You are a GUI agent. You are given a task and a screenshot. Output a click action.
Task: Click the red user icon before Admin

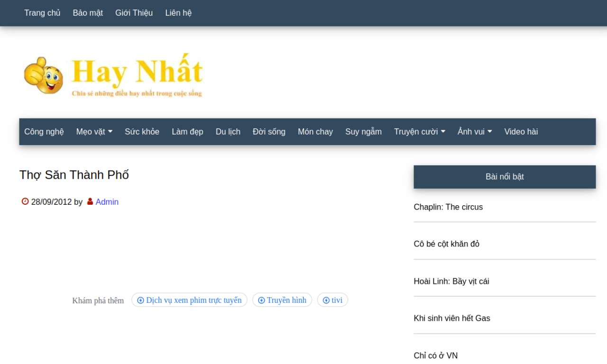[x=90, y=201]
